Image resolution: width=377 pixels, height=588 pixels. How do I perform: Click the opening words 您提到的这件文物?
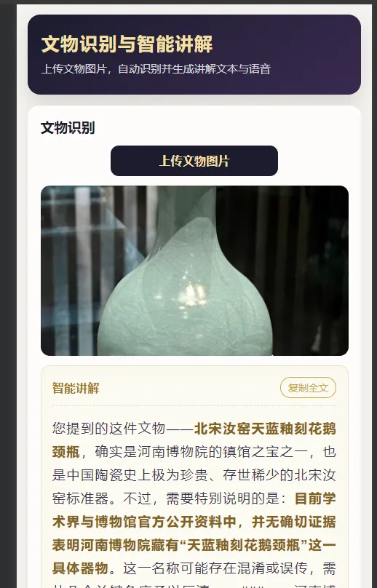click(x=108, y=429)
